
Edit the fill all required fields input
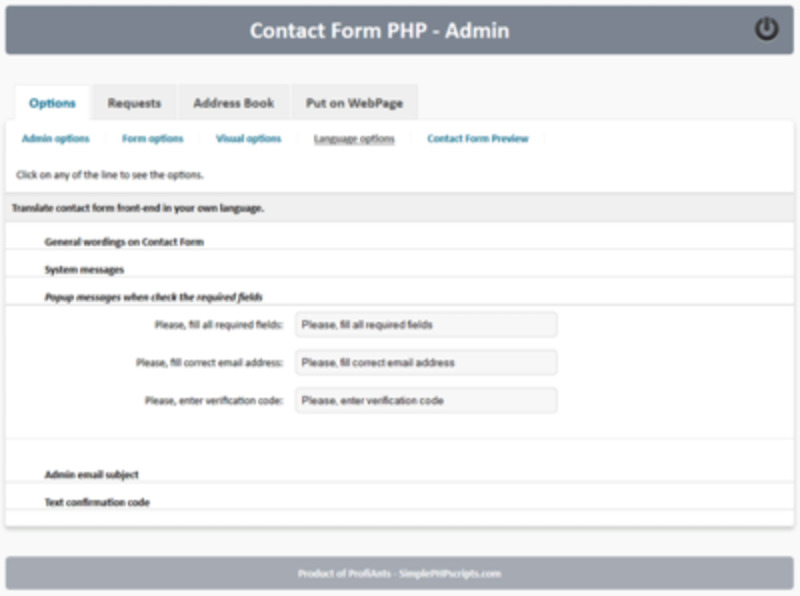(426, 325)
